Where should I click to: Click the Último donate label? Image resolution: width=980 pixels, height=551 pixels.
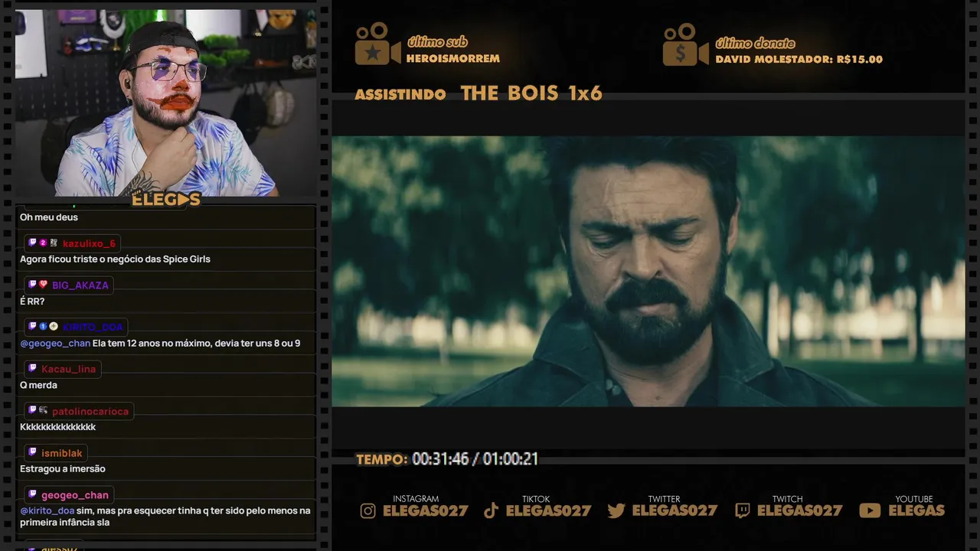click(x=755, y=43)
